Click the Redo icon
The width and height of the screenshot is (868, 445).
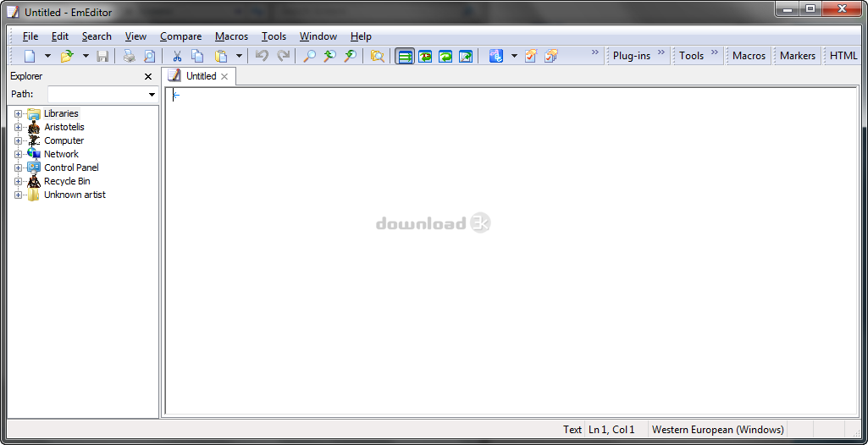pos(283,56)
